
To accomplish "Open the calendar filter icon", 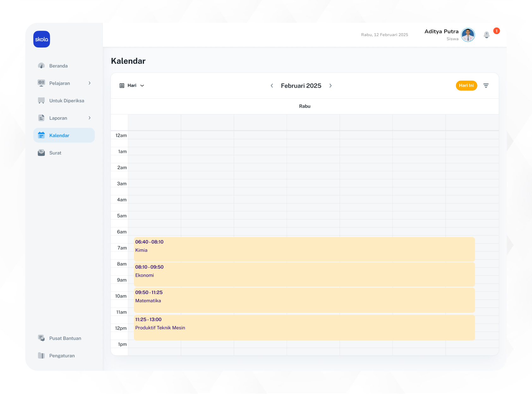I will [x=486, y=86].
